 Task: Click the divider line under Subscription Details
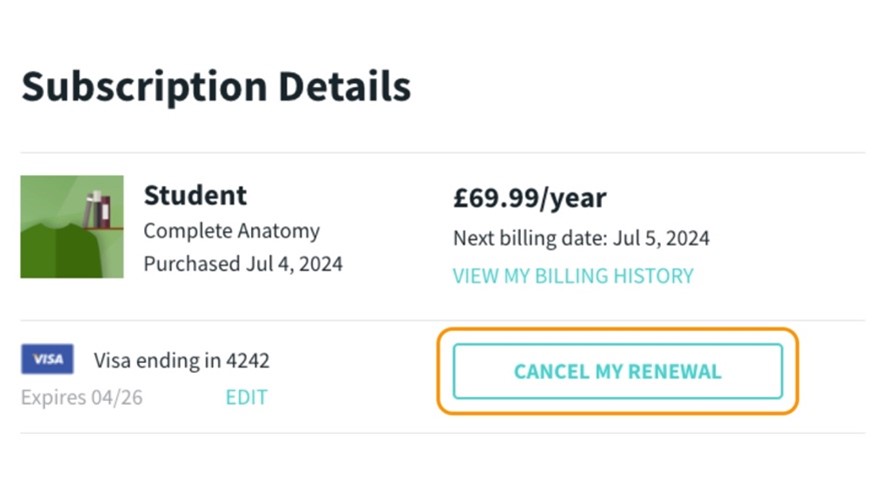pyautogui.click(x=442, y=153)
